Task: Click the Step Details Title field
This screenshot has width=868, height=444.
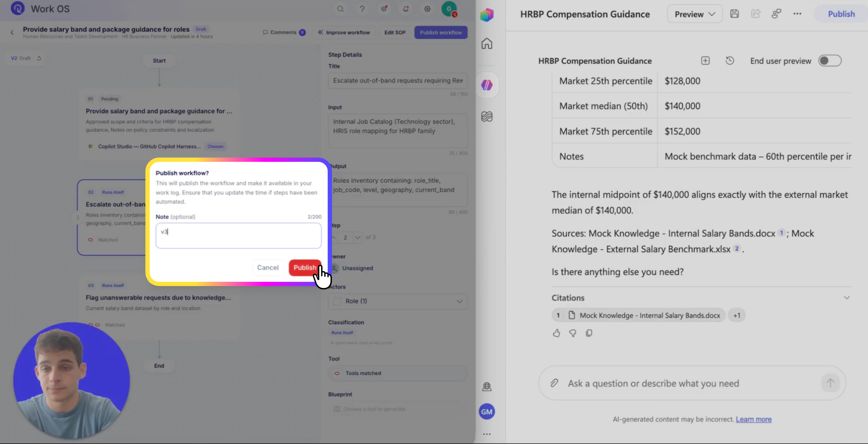Action: tap(398, 81)
